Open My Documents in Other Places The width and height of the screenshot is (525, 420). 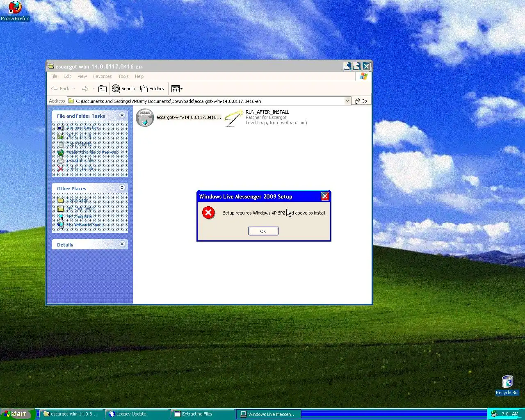[x=81, y=208]
